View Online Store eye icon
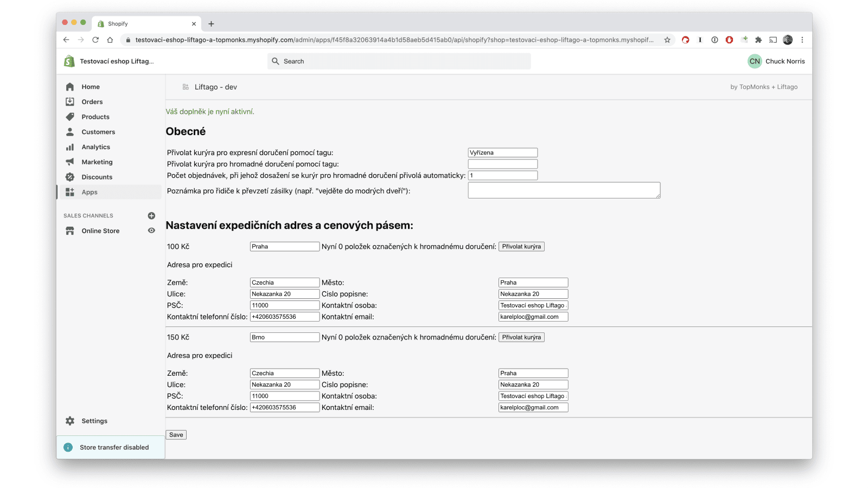 151,231
